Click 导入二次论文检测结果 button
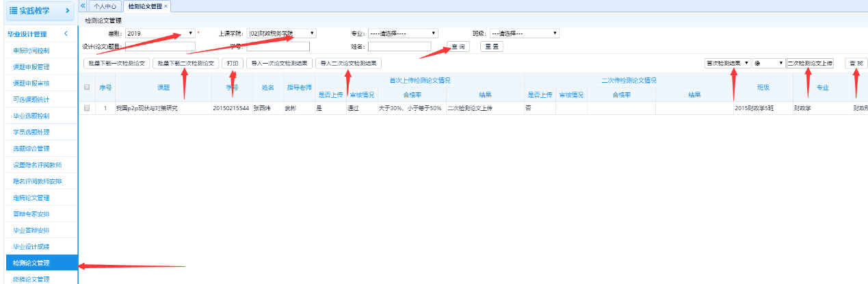868x284 pixels. (348, 63)
